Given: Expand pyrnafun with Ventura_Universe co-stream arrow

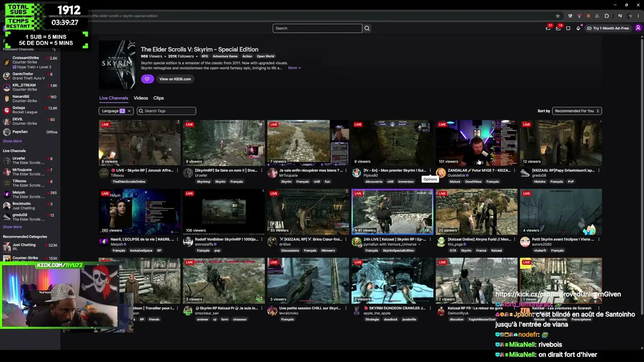Looking at the screenshot, I should (420, 244).
